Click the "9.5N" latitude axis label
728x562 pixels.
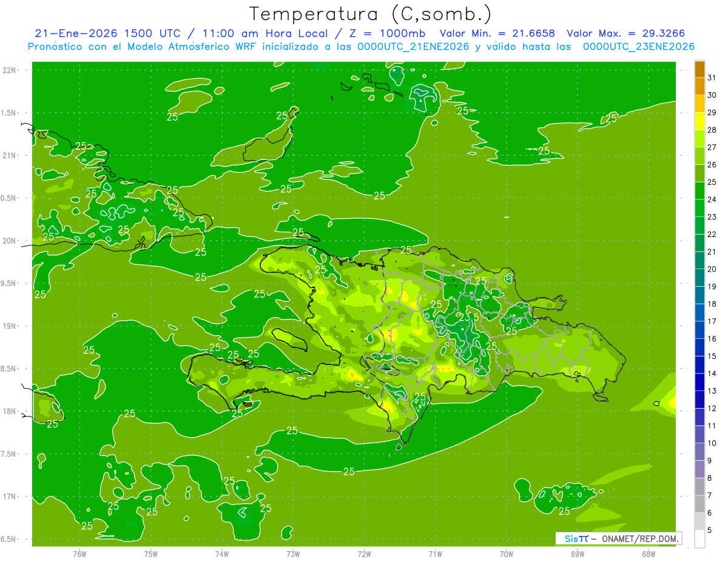pos(10,283)
